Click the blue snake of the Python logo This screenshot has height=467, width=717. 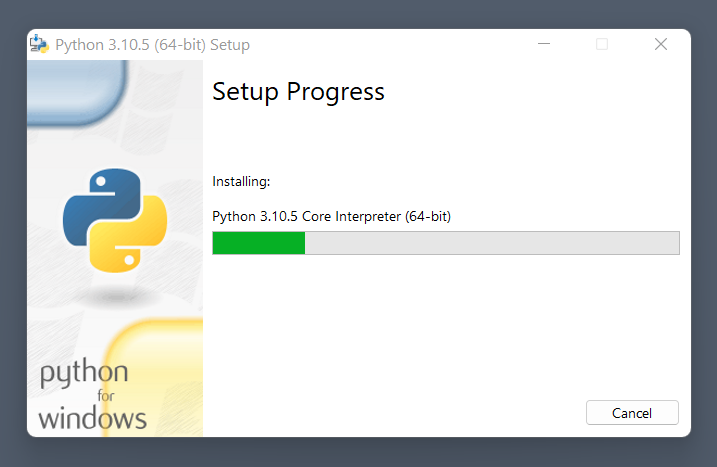click(101, 205)
